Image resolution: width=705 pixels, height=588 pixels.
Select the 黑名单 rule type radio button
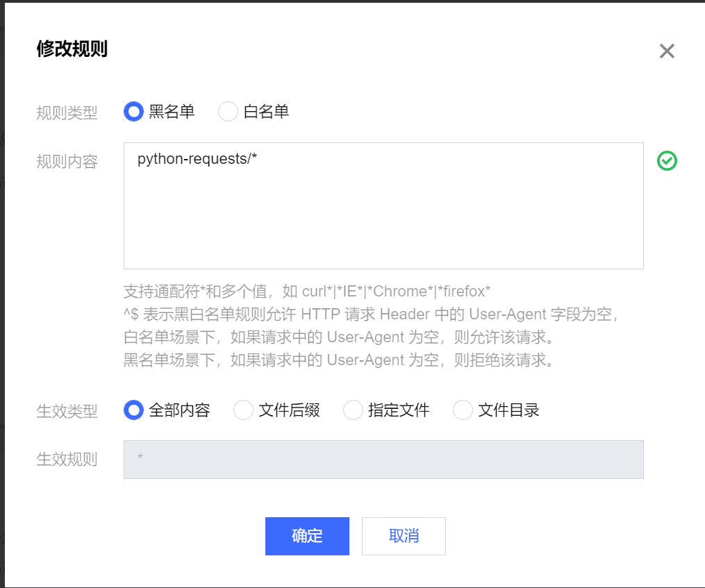[x=133, y=111]
